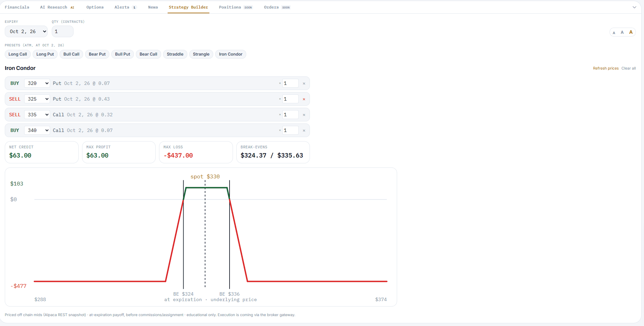Open the Alerts tab
Image resolution: width=644 pixels, height=326 pixels.
[x=125, y=7]
